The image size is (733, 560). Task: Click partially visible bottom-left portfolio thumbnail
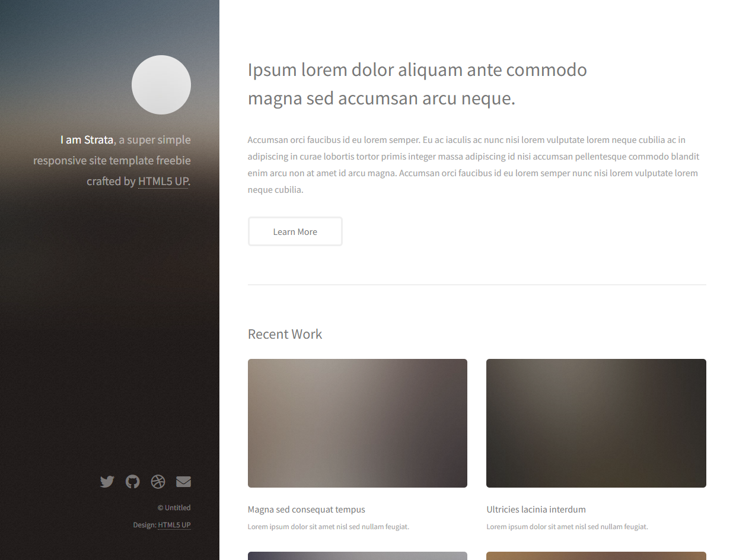[x=357, y=556]
